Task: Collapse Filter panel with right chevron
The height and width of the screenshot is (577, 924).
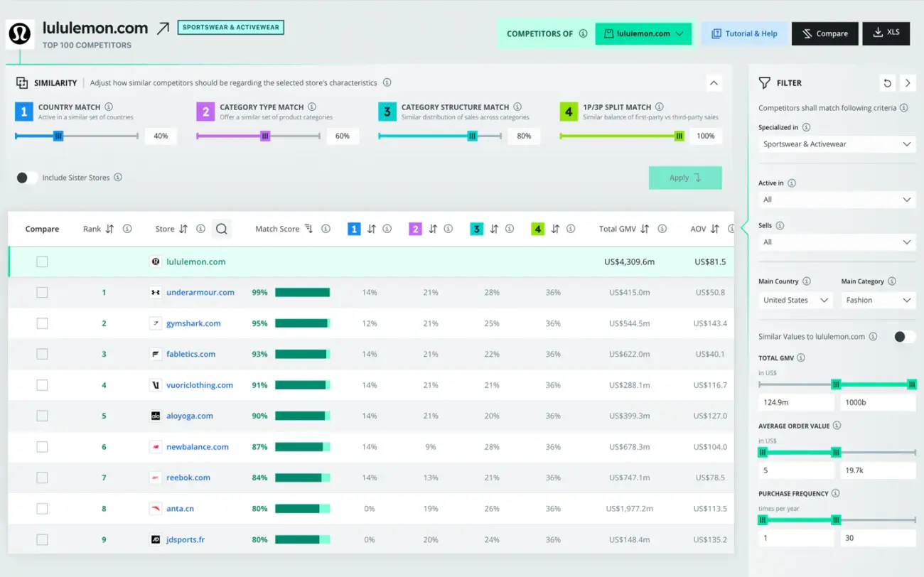Action: coord(908,83)
